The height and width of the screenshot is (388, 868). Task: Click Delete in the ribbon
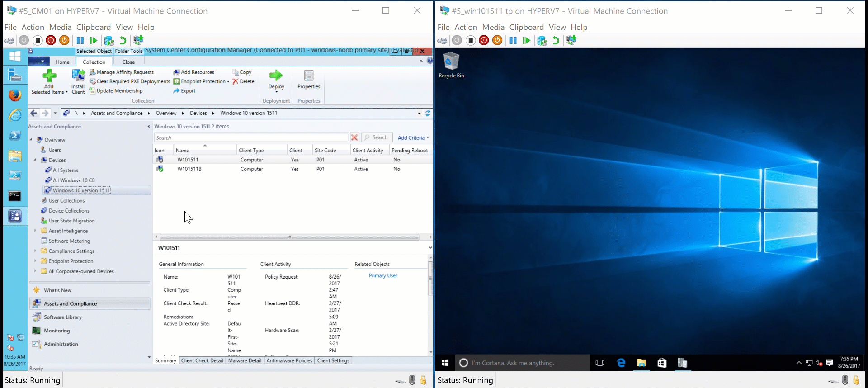point(243,81)
